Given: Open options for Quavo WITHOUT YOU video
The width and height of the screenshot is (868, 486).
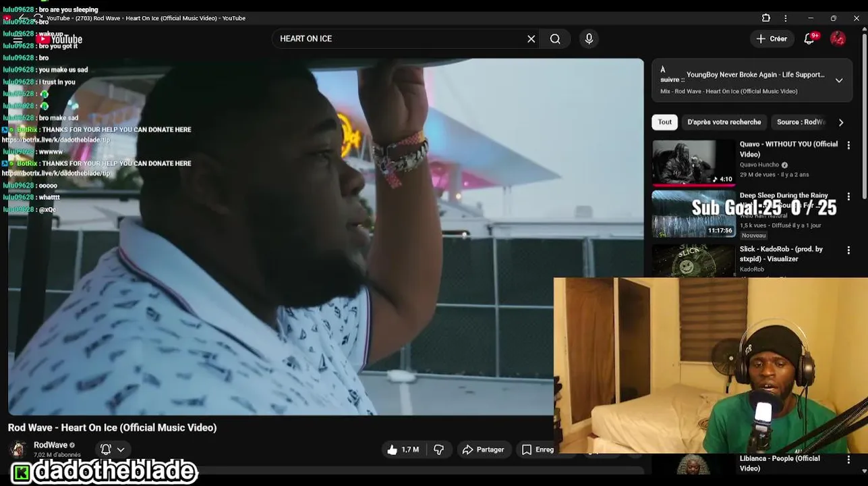Looking at the screenshot, I should coord(848,145).
